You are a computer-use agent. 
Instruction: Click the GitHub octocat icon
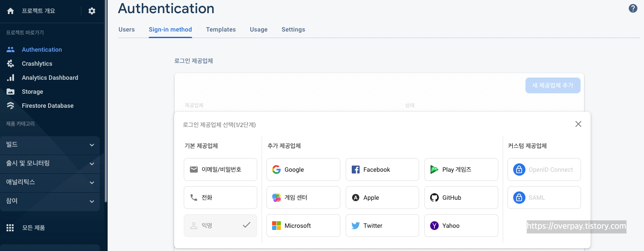point(434,198)
